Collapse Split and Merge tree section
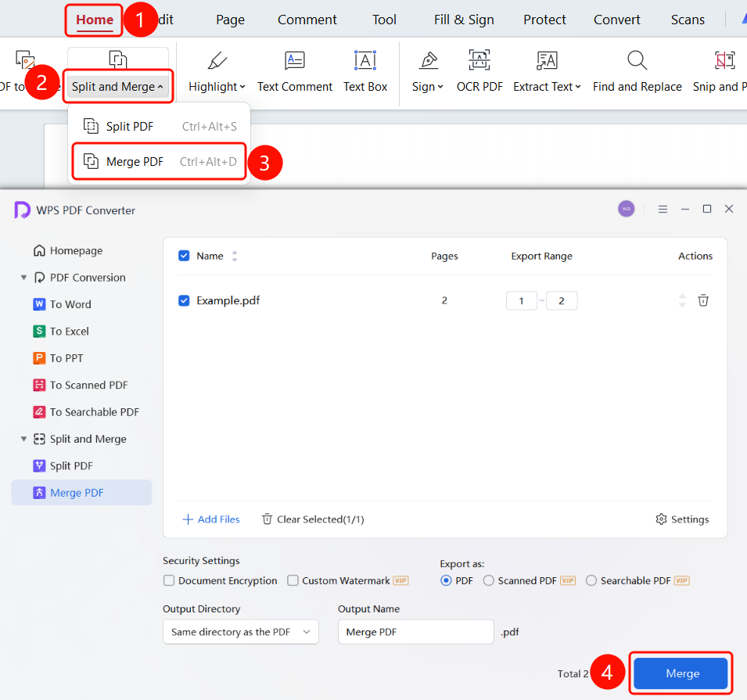 click(x=23, y=439)
